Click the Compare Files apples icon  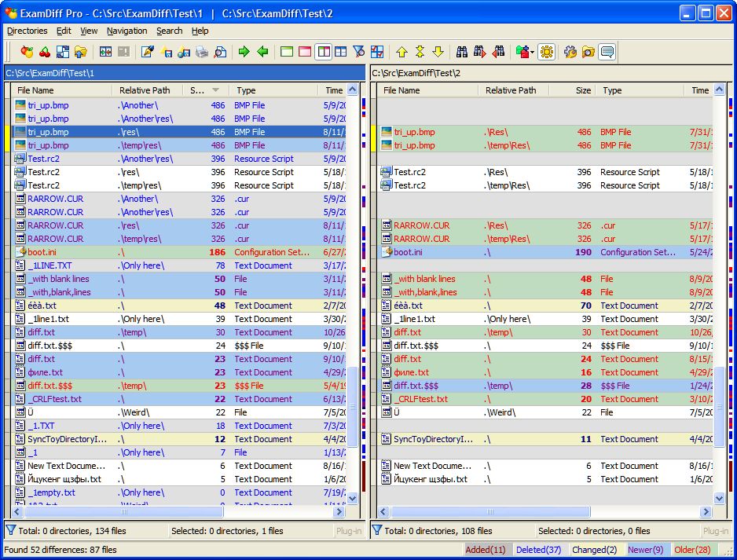[27, 52]
